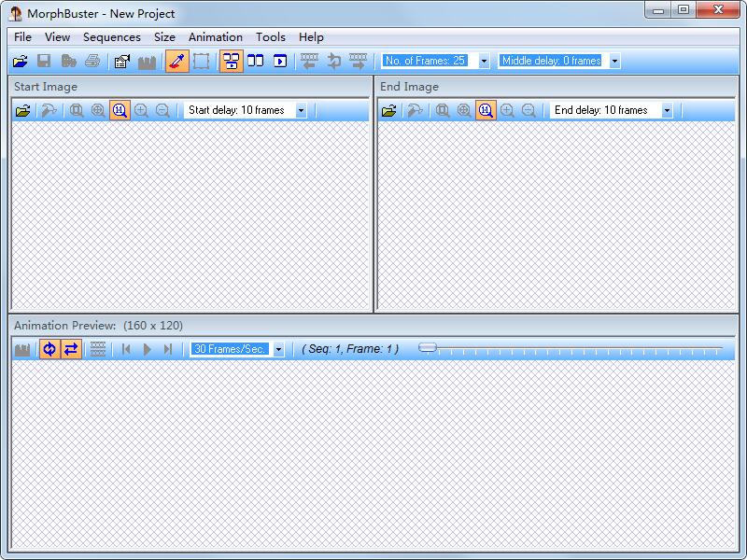Jump to the last frame of the animation
This screenshot has height=560, width=747.
click(168, 349)
